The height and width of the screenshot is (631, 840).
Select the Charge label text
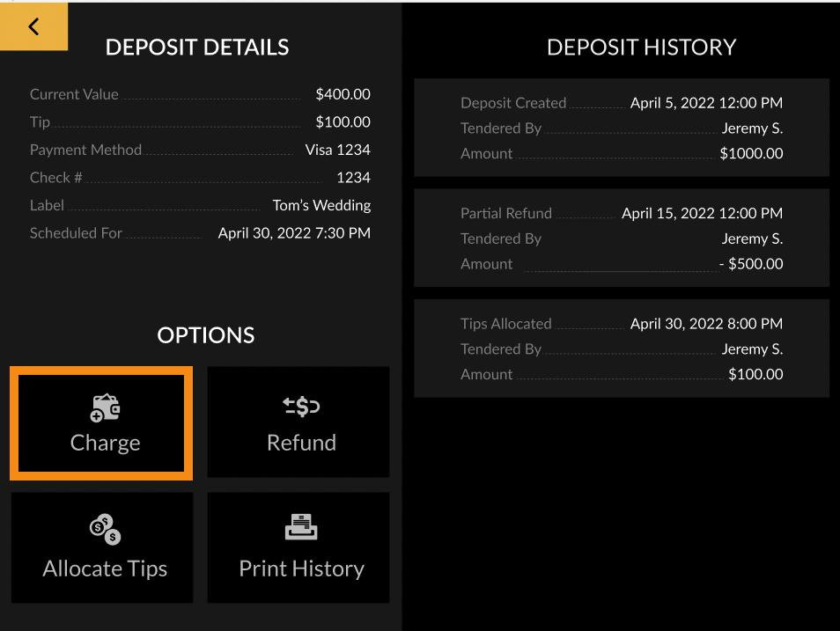[105, 443]
